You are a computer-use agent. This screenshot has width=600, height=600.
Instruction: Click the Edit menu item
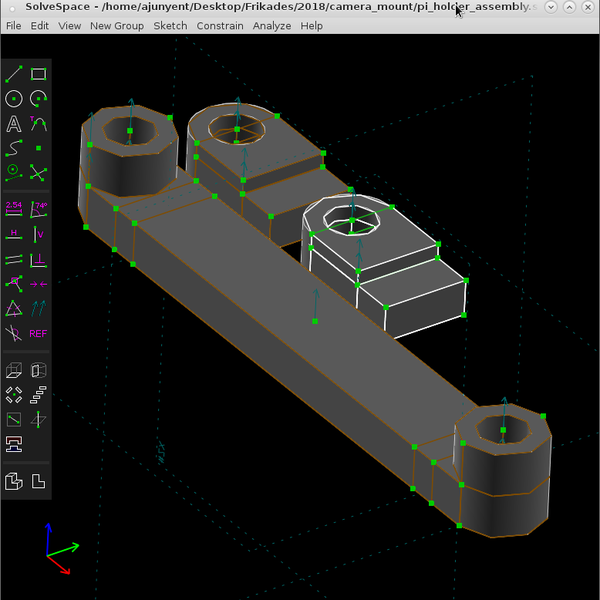click(40, 26)
